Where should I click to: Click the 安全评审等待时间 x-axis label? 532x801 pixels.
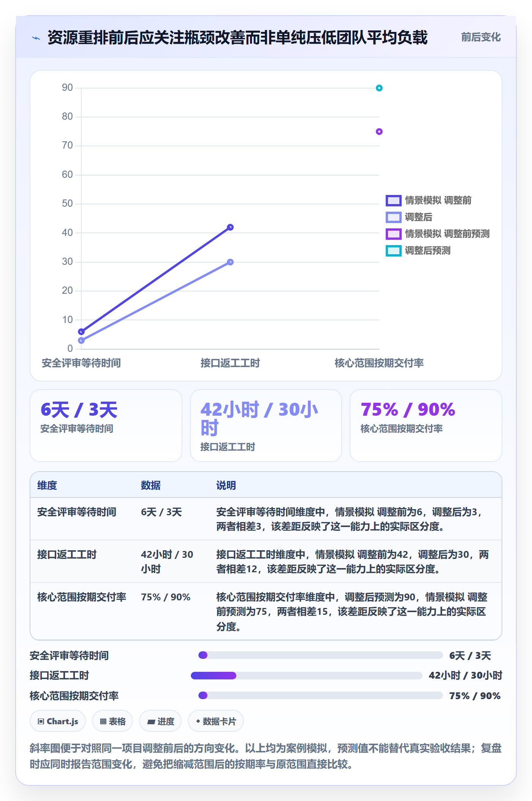coord(81,363)
